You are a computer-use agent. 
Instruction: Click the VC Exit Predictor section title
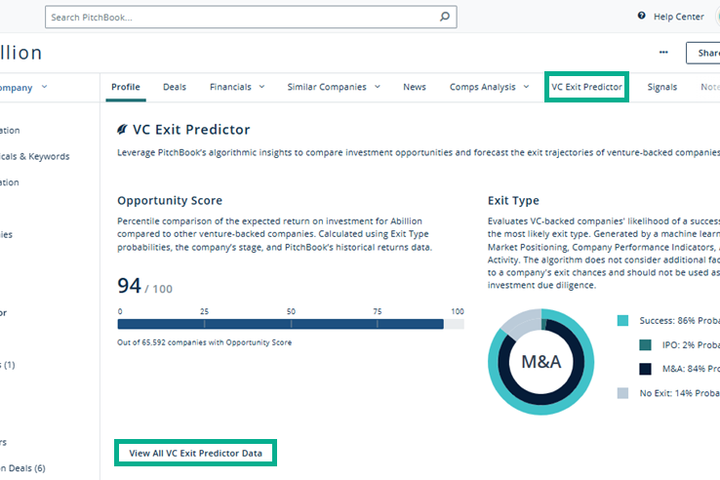[191, 130]
